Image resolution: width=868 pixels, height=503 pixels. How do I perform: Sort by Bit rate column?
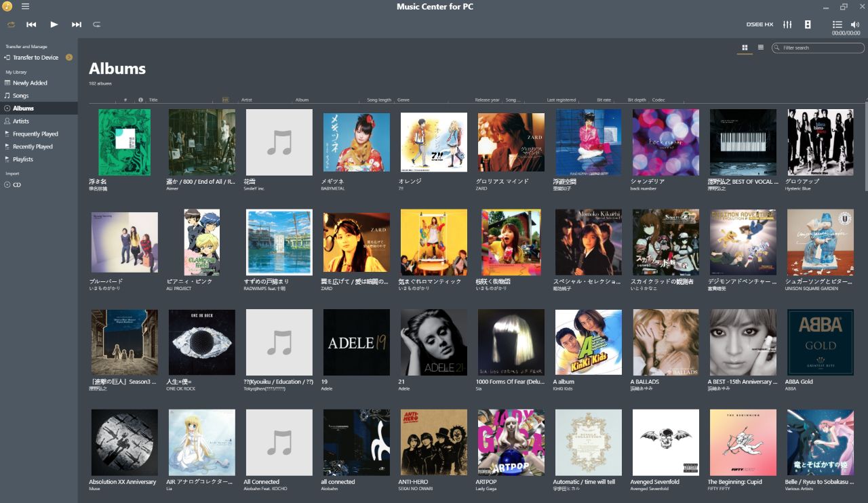pos(604,100)
